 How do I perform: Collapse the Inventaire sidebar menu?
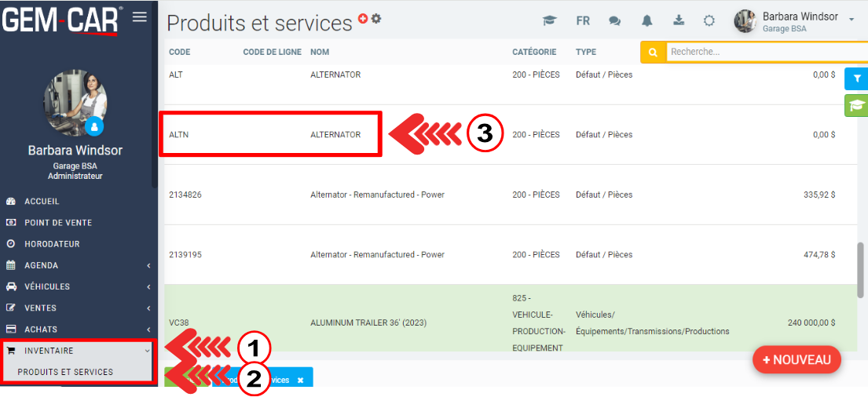pyautogui.click(x=79, y=351)
